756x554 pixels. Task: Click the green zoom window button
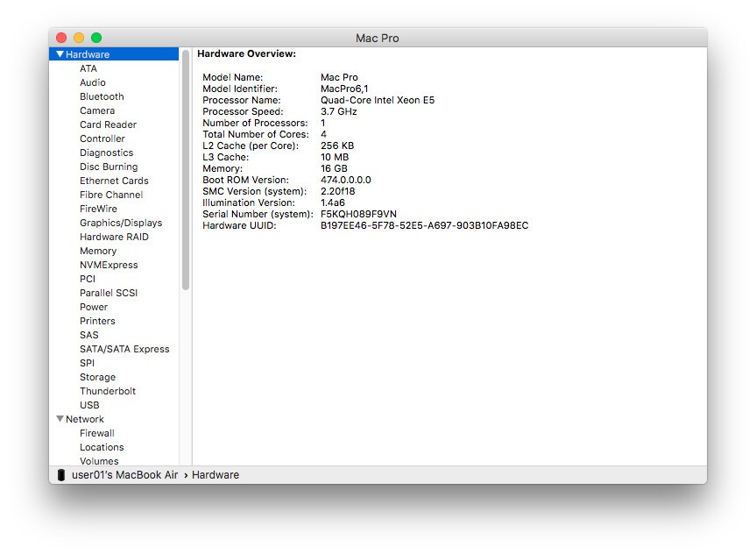[x=96, y=38]
